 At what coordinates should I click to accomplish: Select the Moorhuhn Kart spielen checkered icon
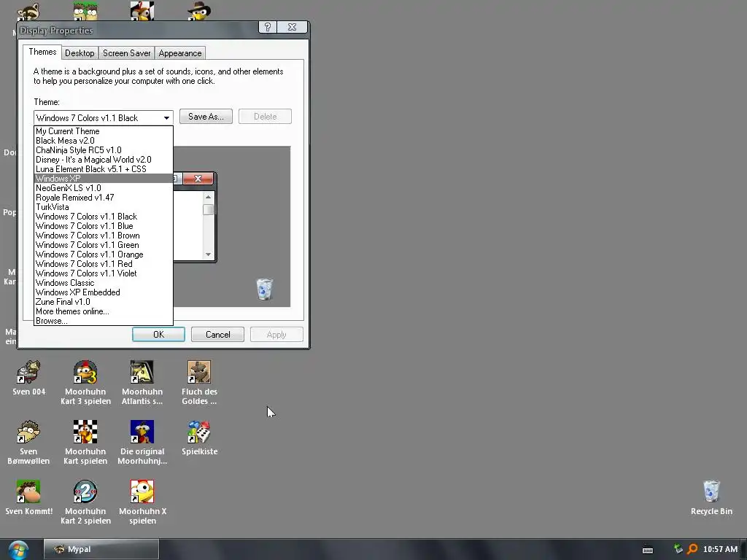click(x=85, y=443)
